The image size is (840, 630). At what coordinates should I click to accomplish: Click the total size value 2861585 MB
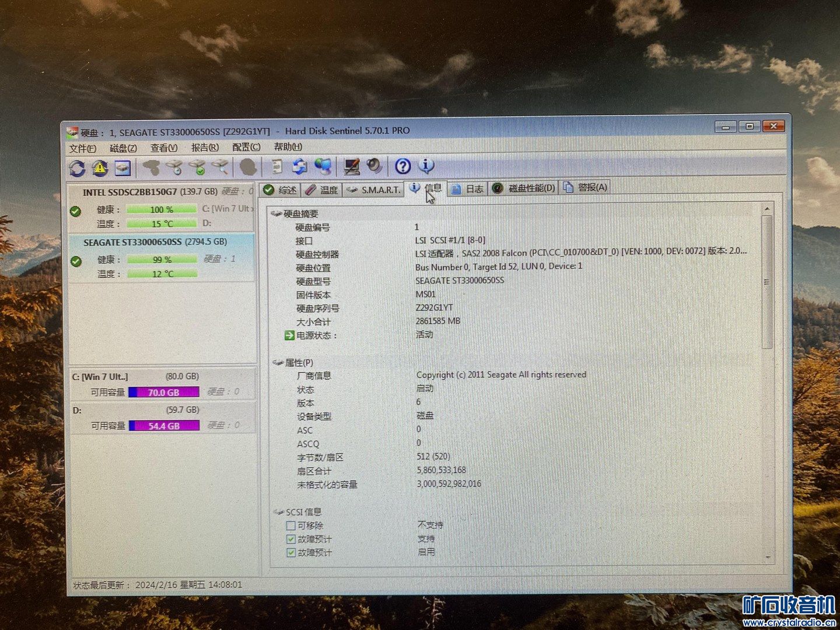pos(438,321)
